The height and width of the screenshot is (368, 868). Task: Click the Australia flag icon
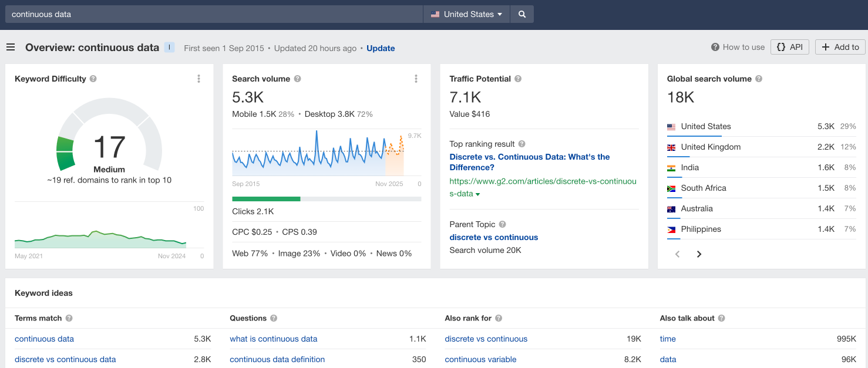pos(671,209)
